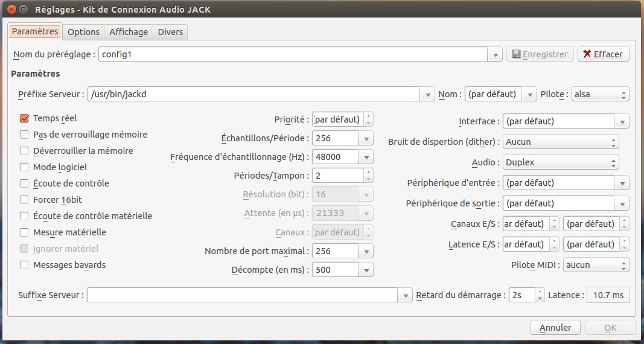Expand Nombre de port maximal dropdown
Image resolution: width=644 pixels, height=344 pixels.
366,251
